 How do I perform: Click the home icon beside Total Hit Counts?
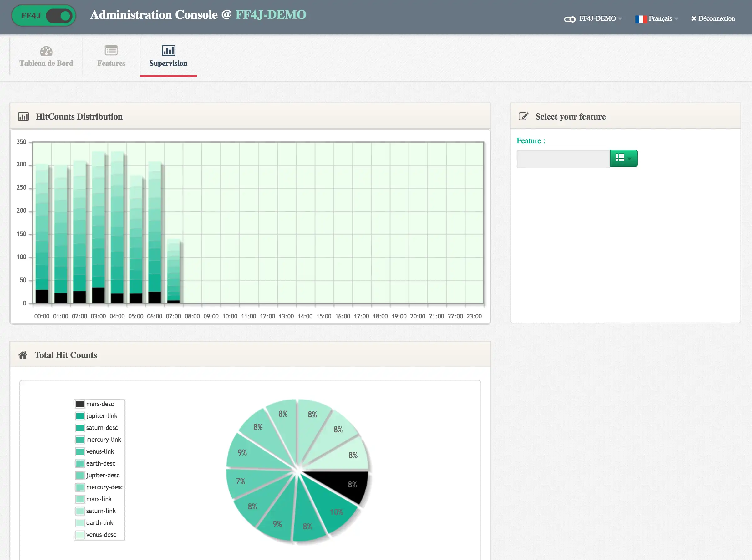[23, 355]
